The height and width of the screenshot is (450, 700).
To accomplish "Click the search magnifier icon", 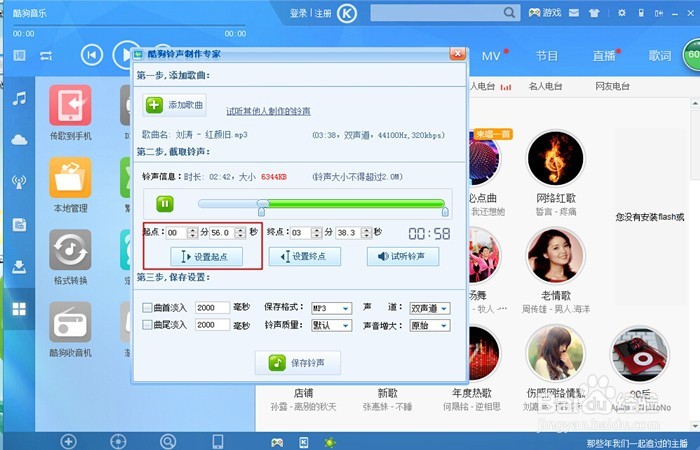I will [509, 12].
